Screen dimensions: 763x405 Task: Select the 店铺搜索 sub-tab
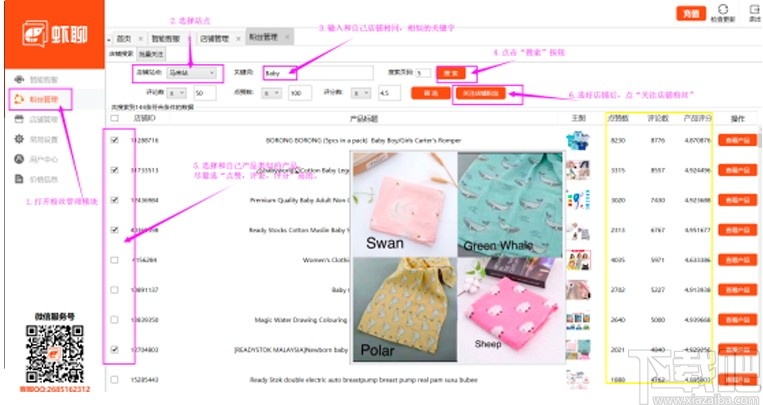coord(121,54)
